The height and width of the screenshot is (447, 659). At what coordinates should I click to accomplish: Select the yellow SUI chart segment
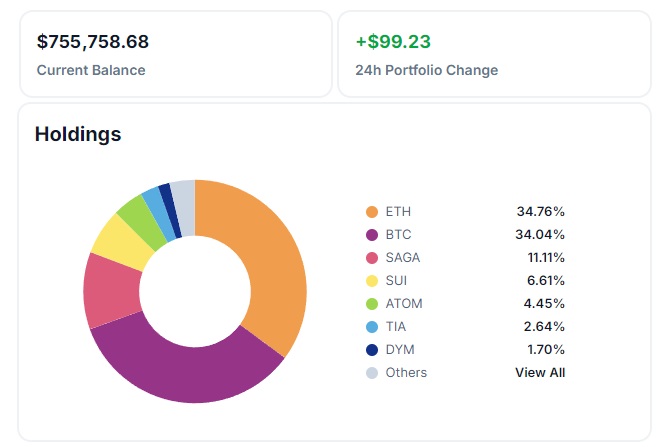coord(118,236)
